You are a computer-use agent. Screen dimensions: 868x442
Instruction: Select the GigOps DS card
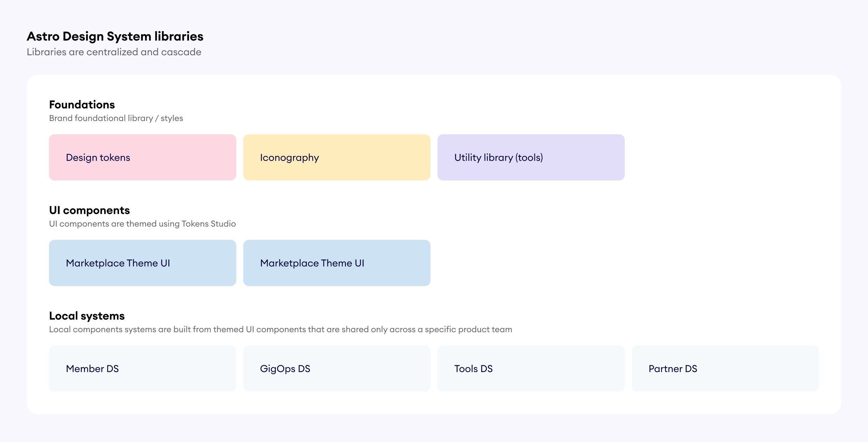point(337,369)
